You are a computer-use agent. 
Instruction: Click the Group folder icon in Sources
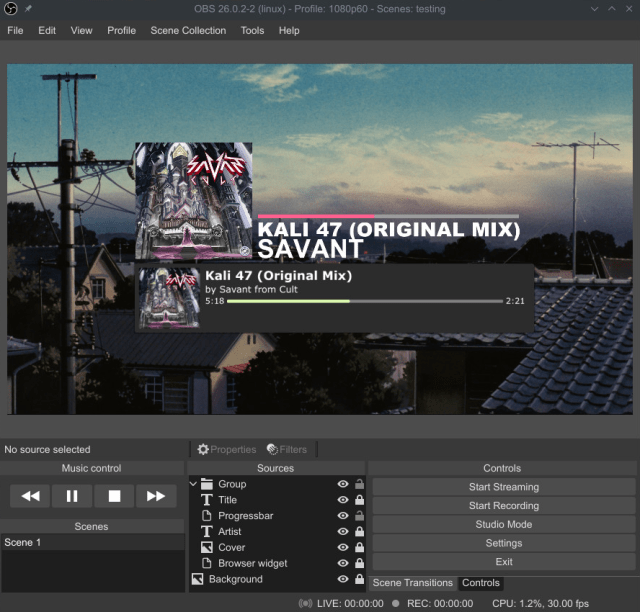(207, 484)
